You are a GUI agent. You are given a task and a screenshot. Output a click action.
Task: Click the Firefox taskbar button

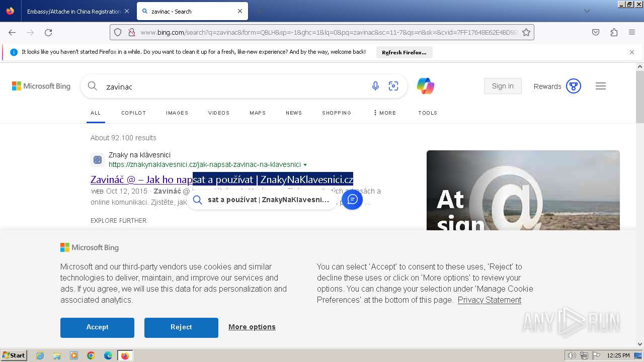coord(125,355)
